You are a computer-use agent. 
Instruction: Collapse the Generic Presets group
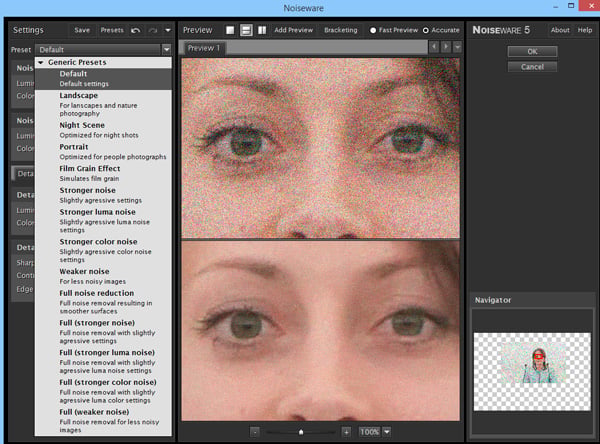coord(41,62)
